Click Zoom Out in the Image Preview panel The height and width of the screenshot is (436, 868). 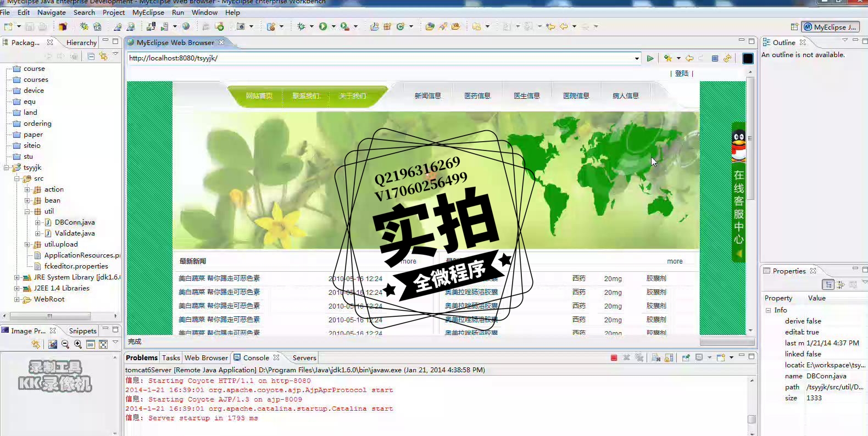[65, 344]
